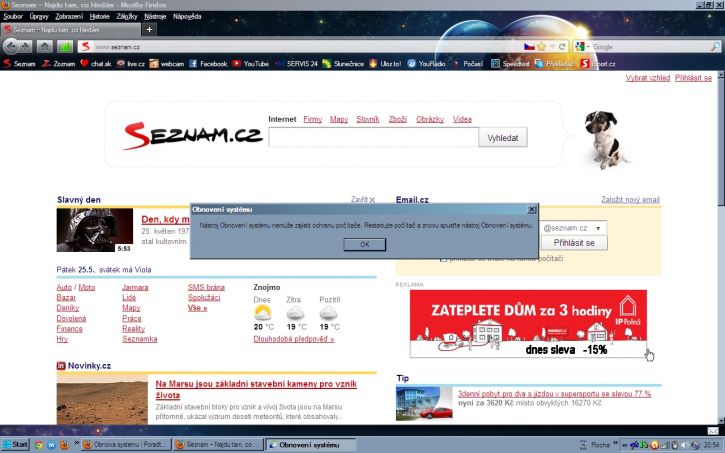
Task: Open the webcam bookmark
Action: click(x=166, y=64)
